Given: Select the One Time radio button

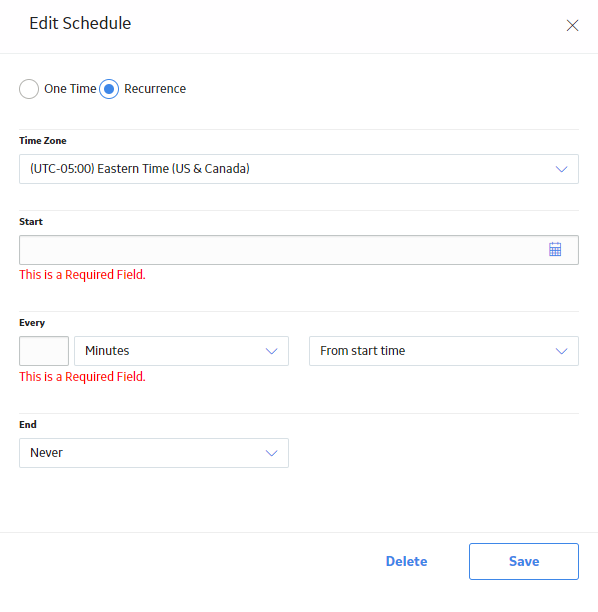Looking at the screenshot, I should click(29, 89).
